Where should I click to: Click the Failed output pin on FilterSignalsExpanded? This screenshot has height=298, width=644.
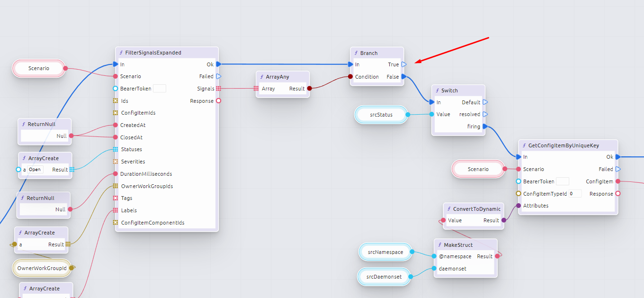tap(218, 76)
